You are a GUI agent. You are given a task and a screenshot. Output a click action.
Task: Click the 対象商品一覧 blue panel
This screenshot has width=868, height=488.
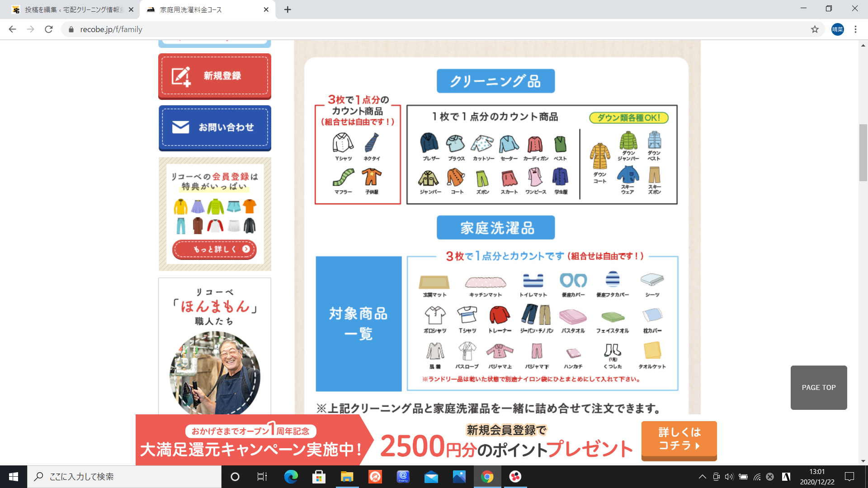[359, 324]
